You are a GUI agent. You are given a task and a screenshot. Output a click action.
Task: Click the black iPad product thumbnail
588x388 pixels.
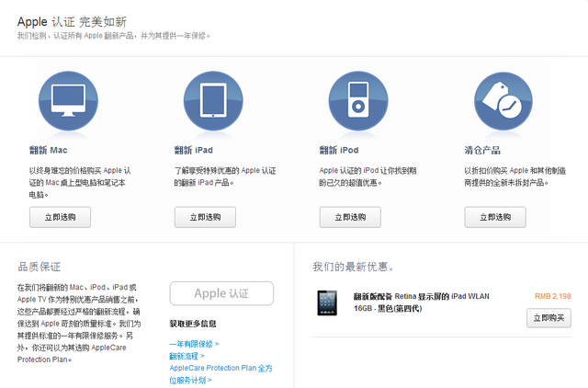pos(327,302)
